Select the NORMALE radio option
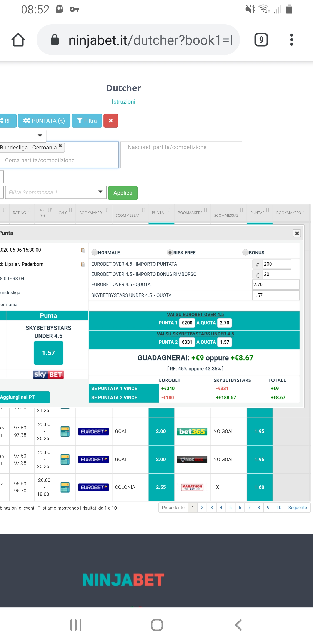This screenshot has height=644, width=313. click(x=94, y=253)
